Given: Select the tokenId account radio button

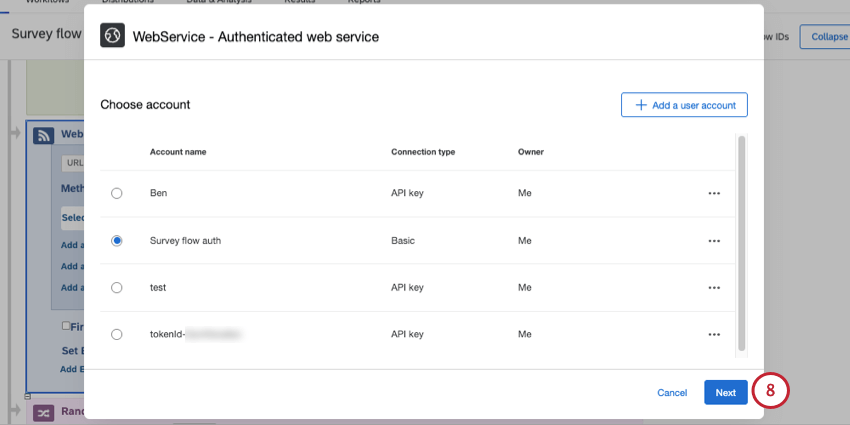Looking at the screenshot, I should coord(117,334).
